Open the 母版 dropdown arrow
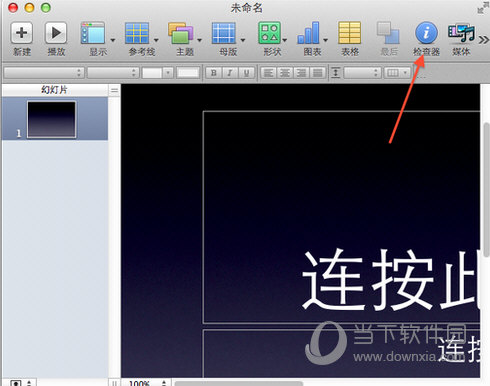 243,40
